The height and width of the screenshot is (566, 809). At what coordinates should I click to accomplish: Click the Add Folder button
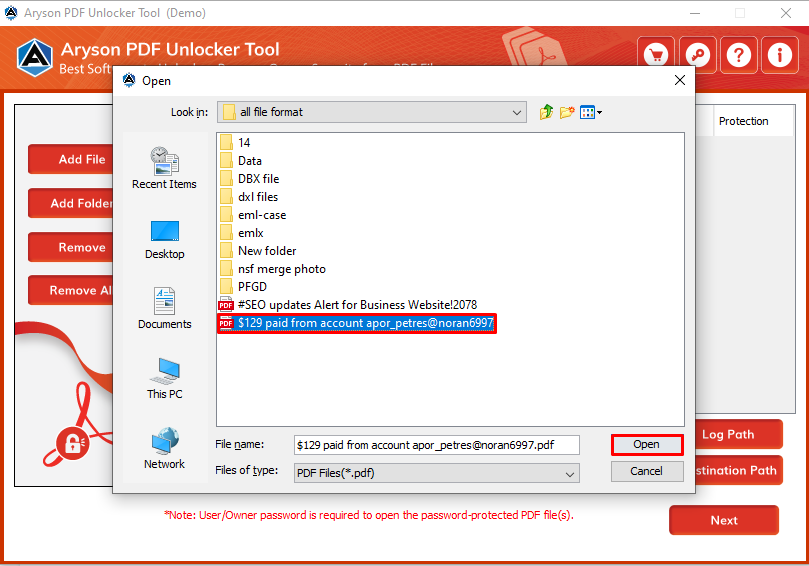[71, 203]
